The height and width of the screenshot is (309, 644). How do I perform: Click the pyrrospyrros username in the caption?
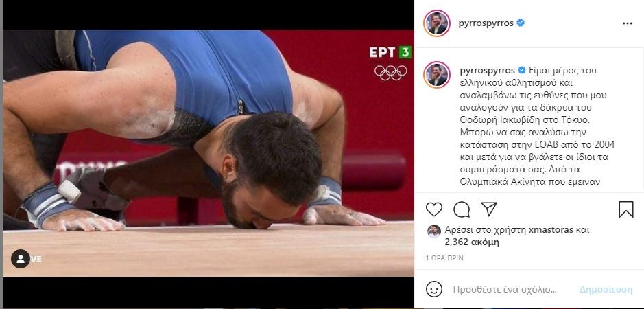tap(488, 70)
